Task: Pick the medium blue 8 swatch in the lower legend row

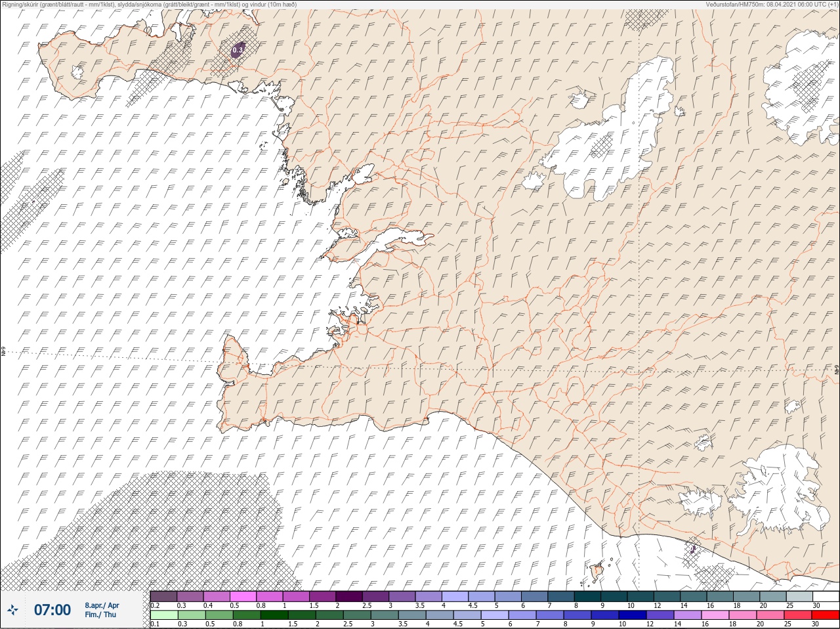Action: coord(577,615)
